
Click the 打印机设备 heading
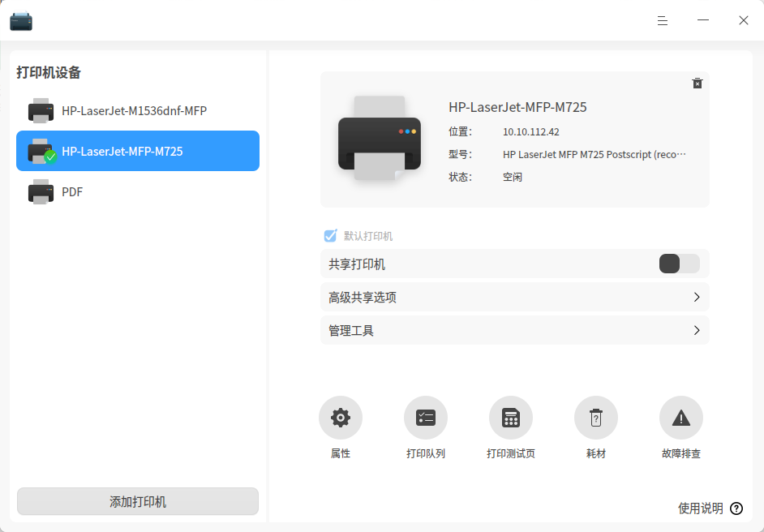coord(49,73)
